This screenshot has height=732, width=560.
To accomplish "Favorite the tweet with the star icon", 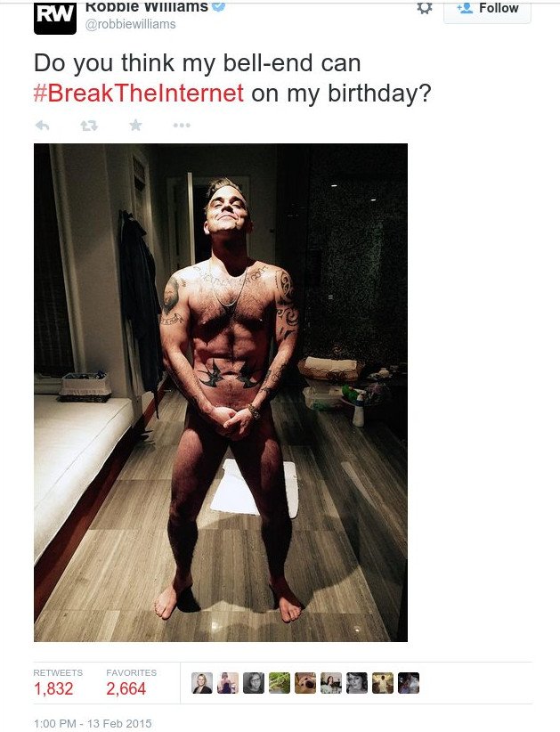I will pos(136,125).
